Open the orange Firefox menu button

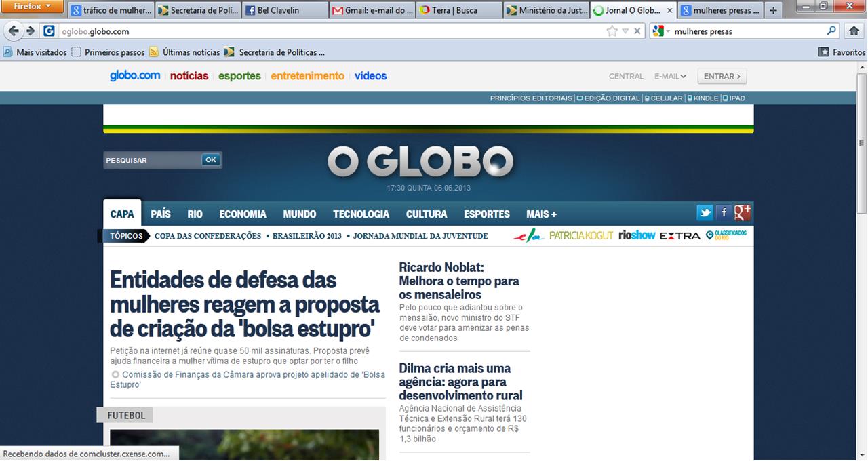coord(33,7)
